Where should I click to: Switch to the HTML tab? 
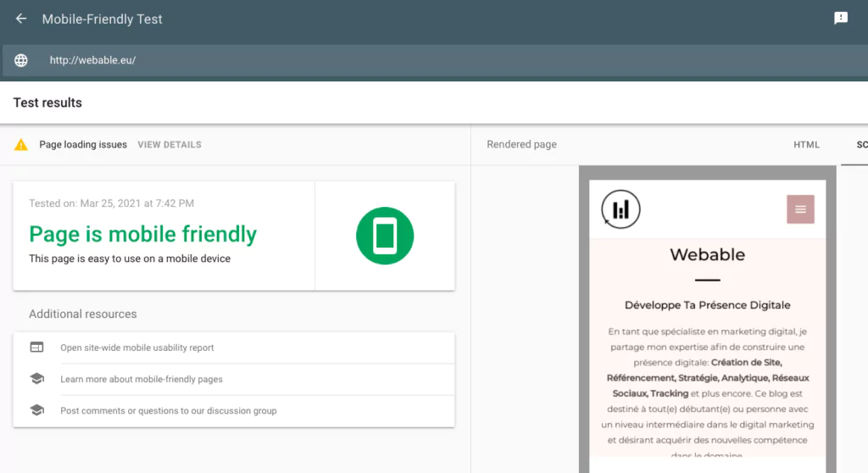806,145
